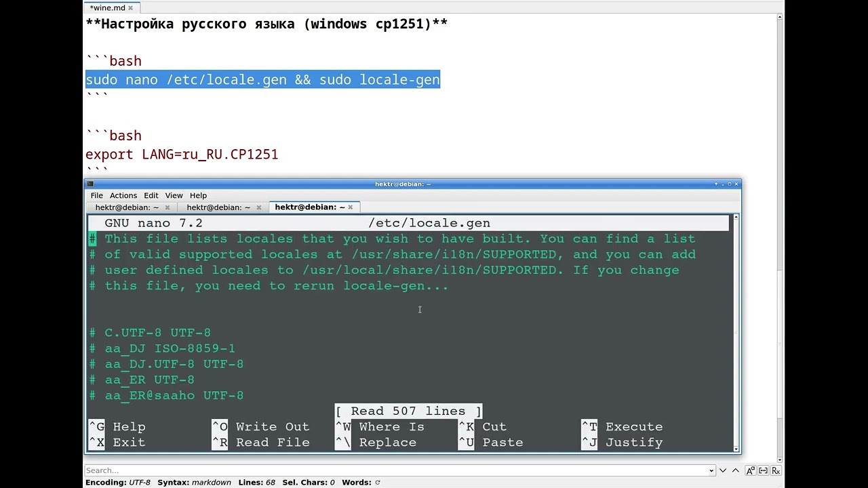Find previous match with up chevron

pyautogui.click(x=735, y=470)
